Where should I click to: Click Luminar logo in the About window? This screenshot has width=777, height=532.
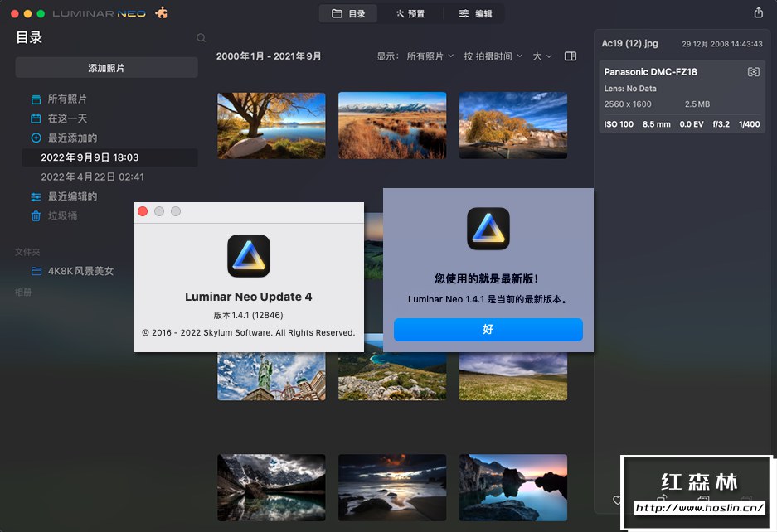click(x=249, y=256)
